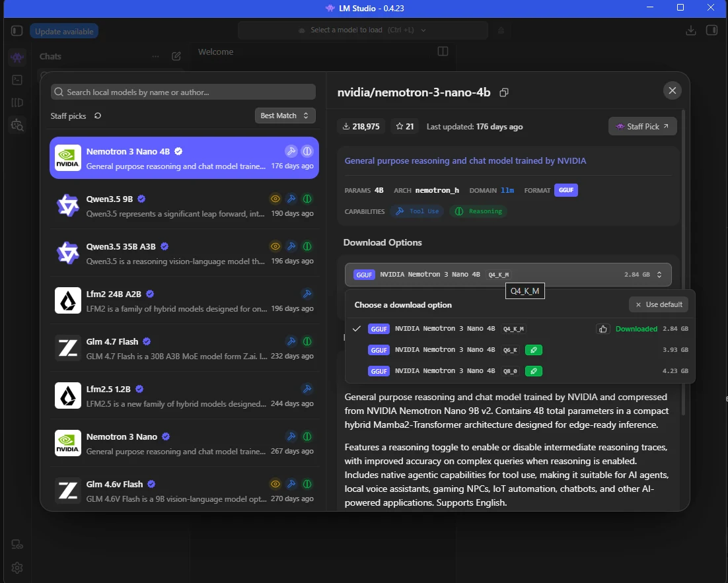The height and width of the screenshot is (583, 728).
Task: Open the Best Match sort dropdown
Action: 285,116
